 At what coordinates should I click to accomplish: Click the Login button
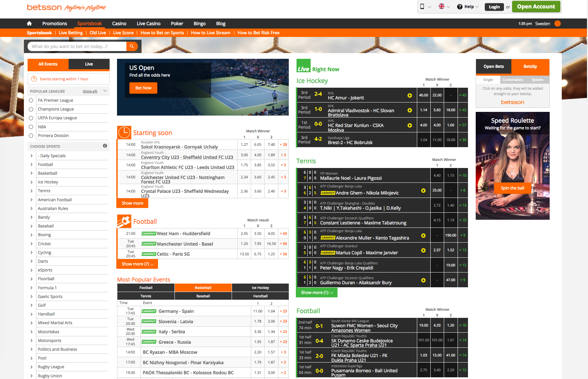(x=494, y=7)
